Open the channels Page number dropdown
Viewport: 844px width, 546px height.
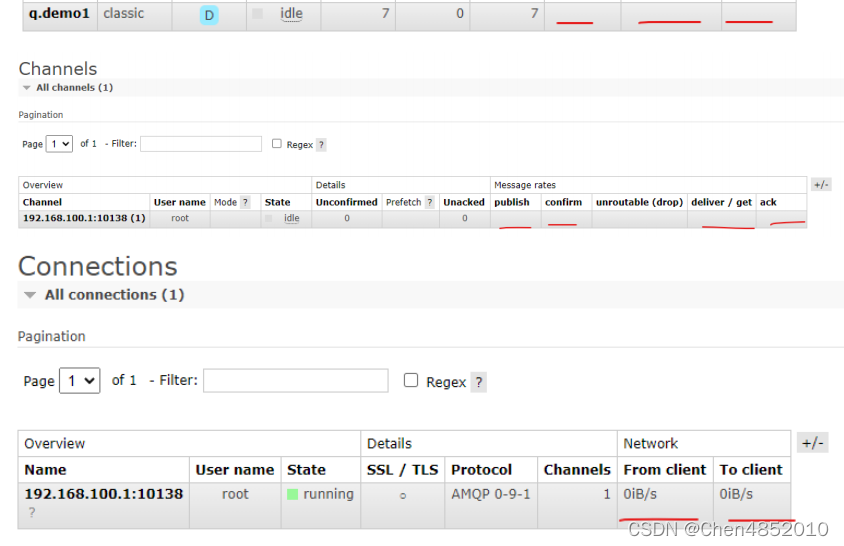click(x=59, y=144)
